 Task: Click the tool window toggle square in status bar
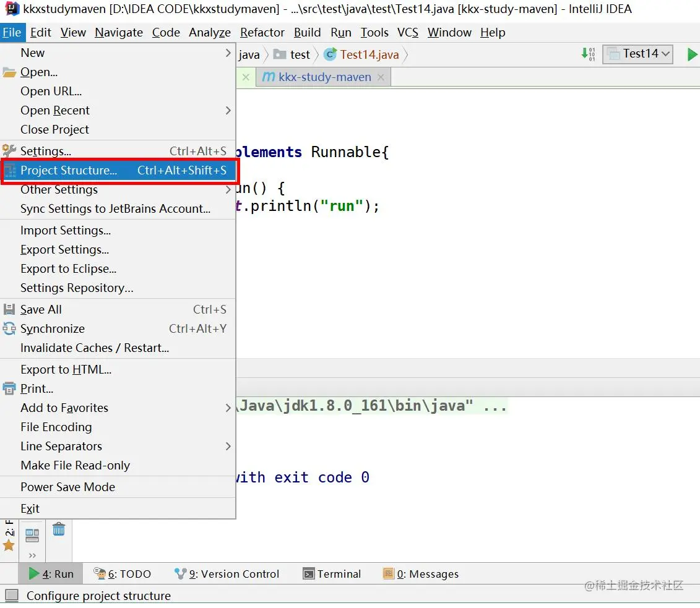pos(12,595)
